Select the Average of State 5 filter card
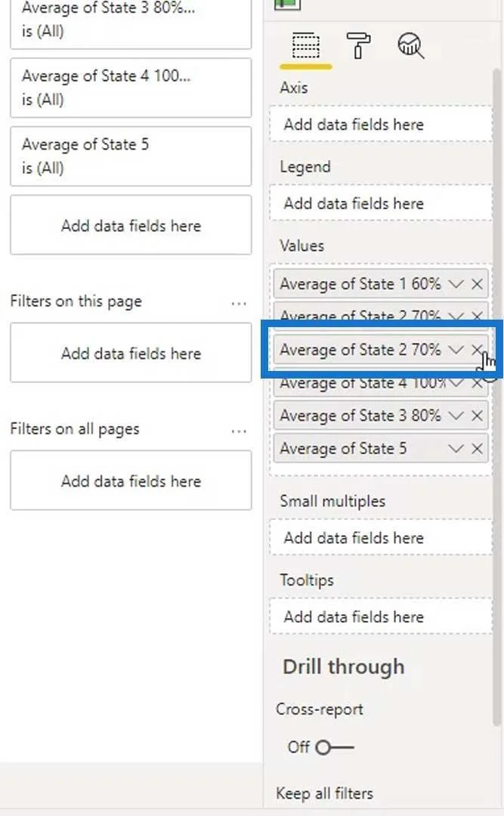 point(131,156)
